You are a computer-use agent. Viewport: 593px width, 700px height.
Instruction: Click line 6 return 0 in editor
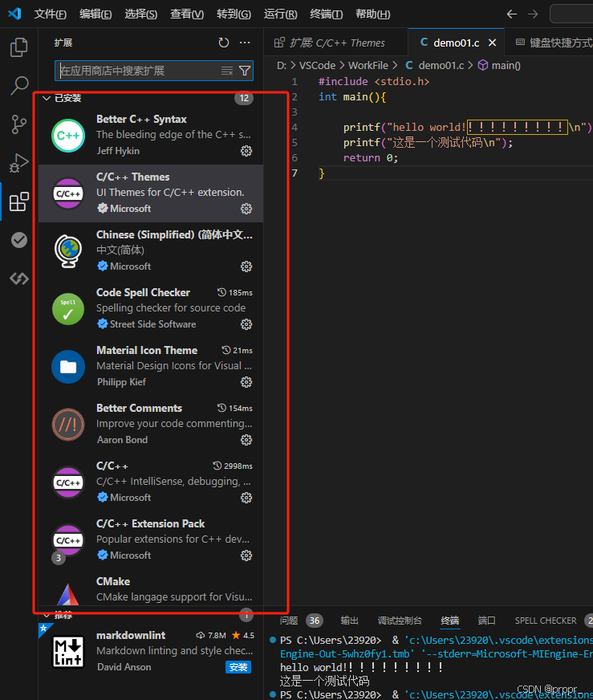pyautogui.click(x=371, y=158)
